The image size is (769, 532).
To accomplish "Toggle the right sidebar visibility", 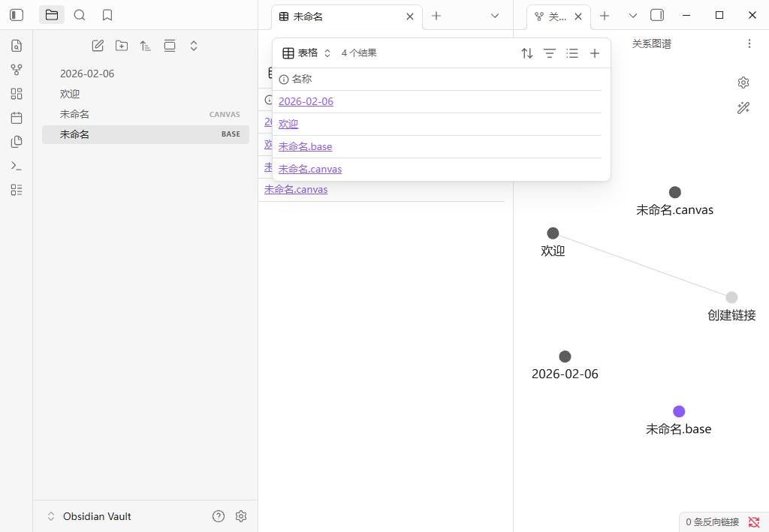I will click(x=657, y=15).
